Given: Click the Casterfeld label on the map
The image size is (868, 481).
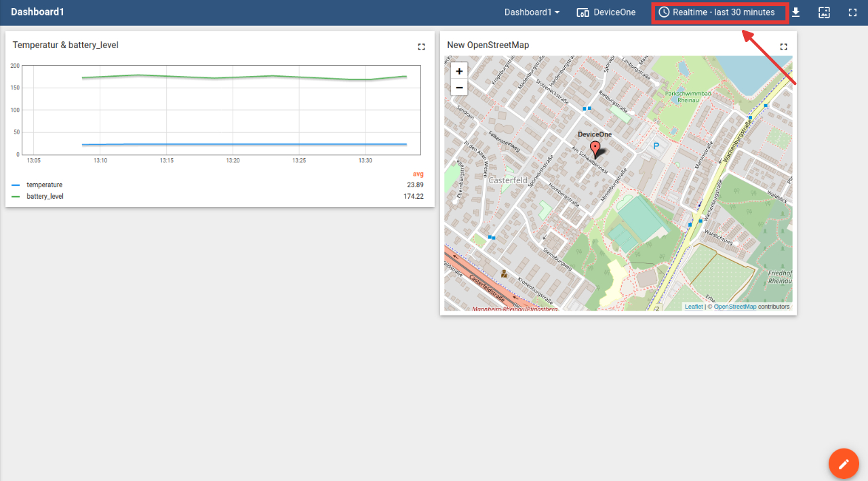Looking at the screenshot, I should tap(508, 180).
